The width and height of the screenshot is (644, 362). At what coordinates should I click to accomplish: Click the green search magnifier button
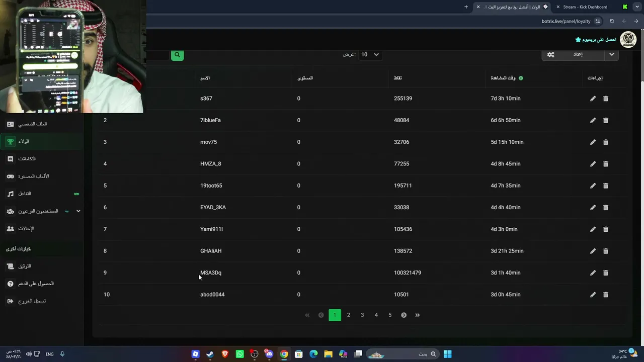[x=177, y=55]
